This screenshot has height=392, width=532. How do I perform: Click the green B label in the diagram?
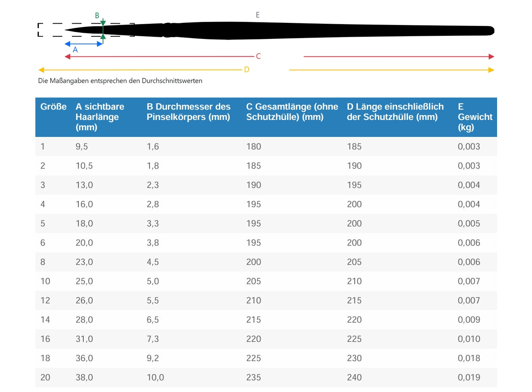tap(97, 16)
